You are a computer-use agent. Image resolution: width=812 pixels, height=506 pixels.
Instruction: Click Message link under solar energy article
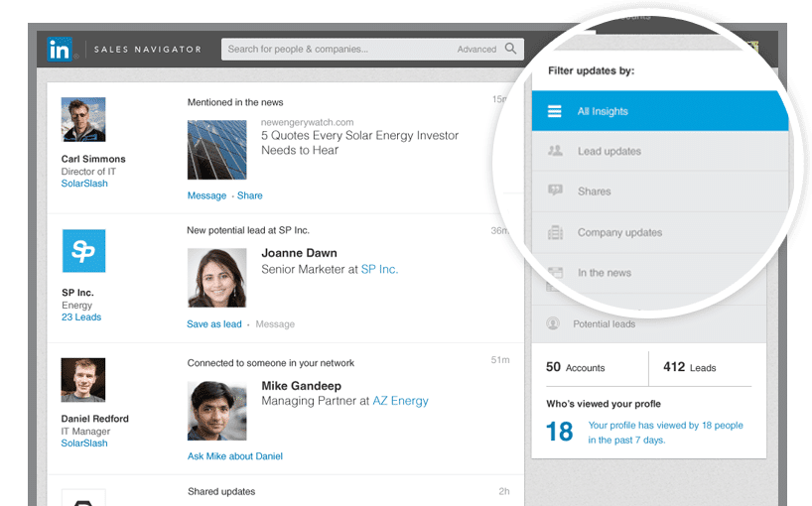(206, 195)
